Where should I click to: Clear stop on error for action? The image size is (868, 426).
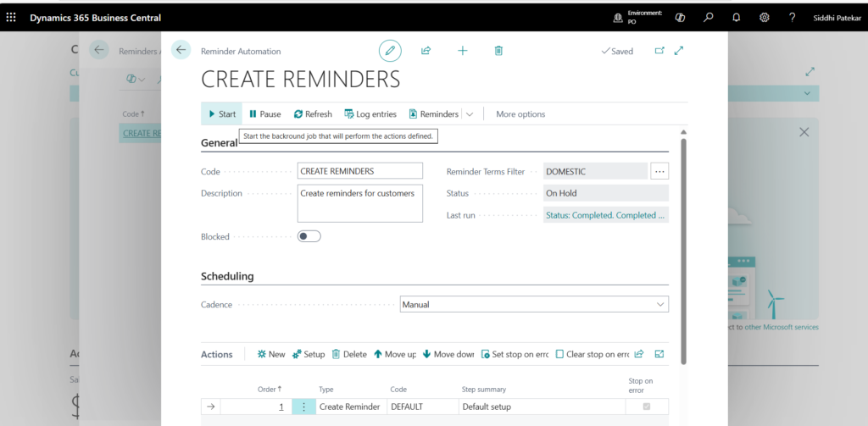(593, 354)
